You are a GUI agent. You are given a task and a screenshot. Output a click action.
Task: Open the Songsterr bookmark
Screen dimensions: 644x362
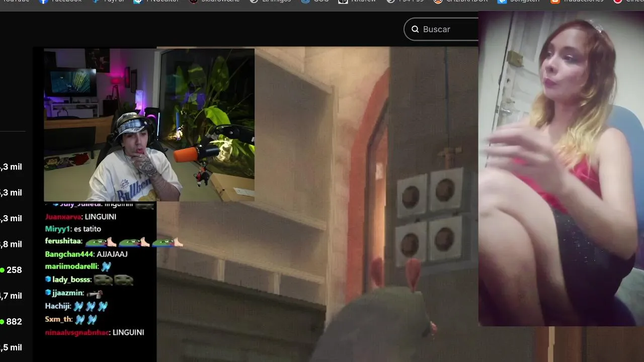tap(518, 1)
